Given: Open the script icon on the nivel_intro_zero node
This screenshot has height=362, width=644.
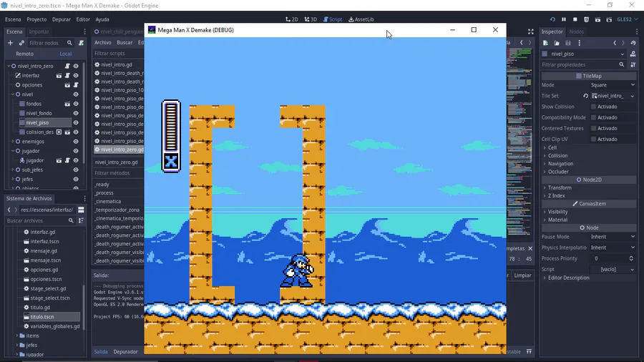Looking at the screenshot, I should (x=67, y=66).
